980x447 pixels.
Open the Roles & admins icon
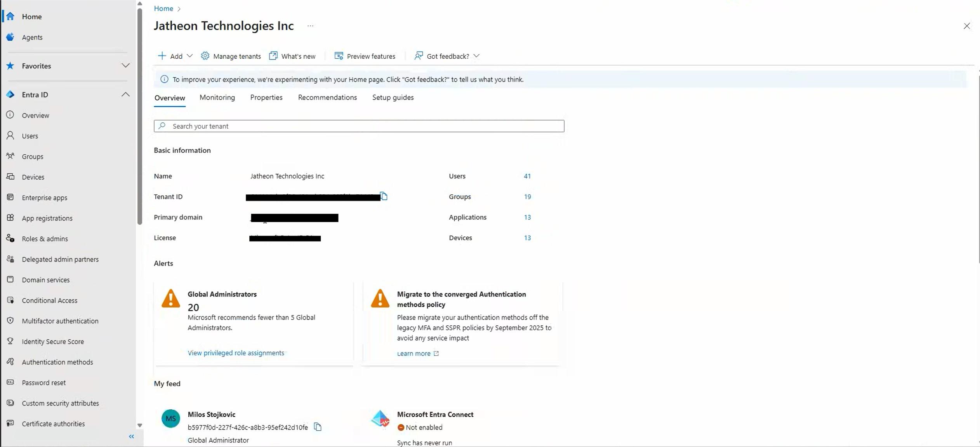(10, 238)
